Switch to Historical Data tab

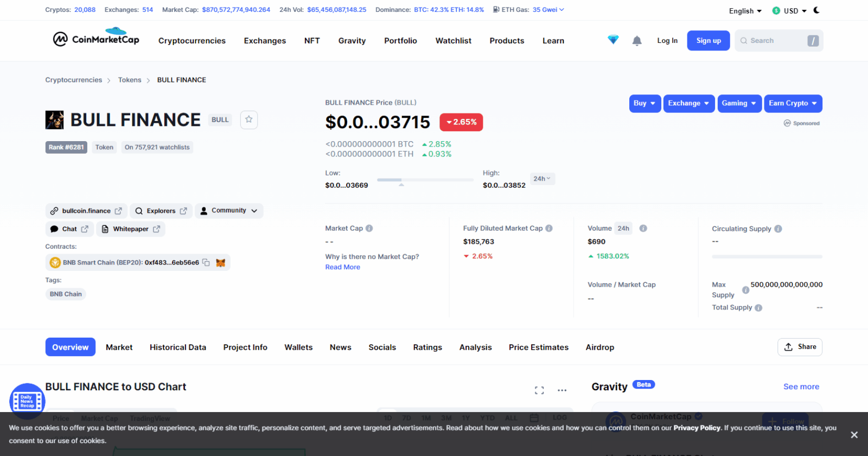click(178, 347)
